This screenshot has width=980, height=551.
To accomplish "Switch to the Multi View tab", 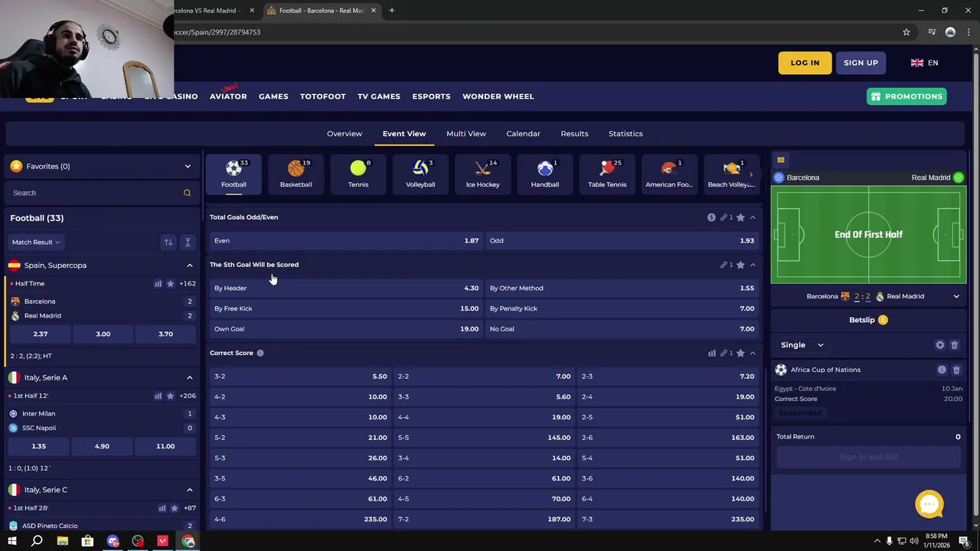I will pyautogui.click(x=466, y=134).
